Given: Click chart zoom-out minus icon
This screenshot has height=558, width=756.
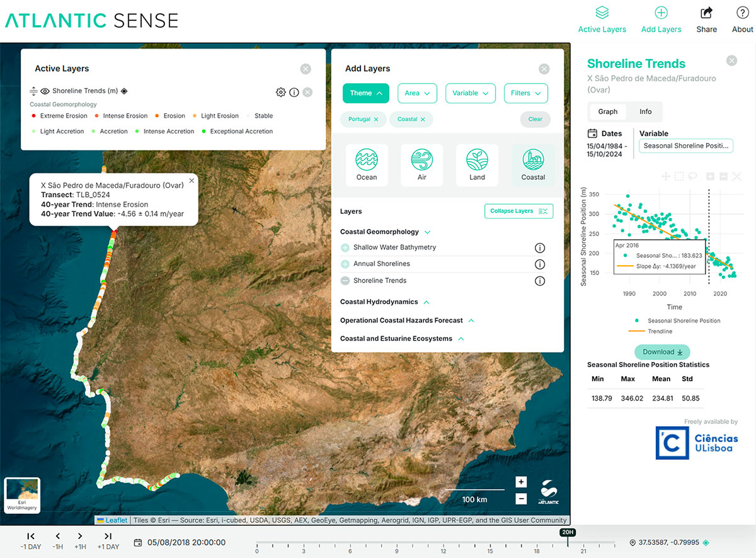Looking at the screenshot, I should (723, 176).
